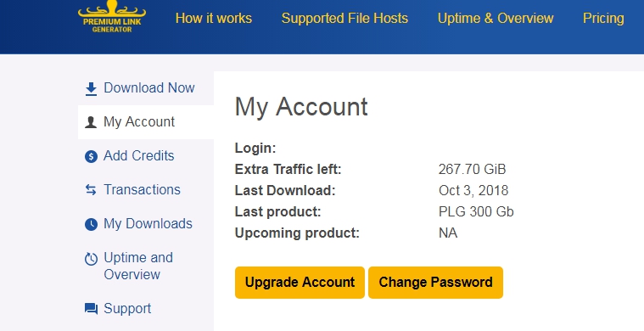Viewport: 644px width, 331px height.
Task: Click the chat bubble icon beside Support
Action: click(x=91, y=309)
